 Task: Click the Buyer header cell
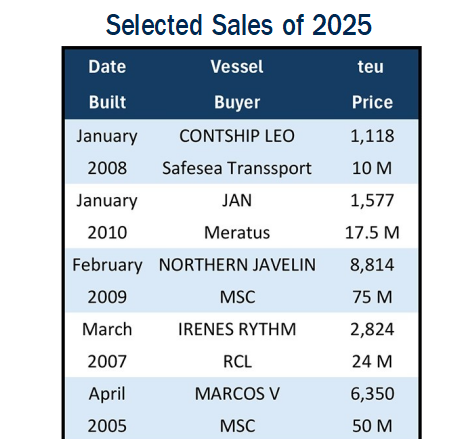point(237,102)
